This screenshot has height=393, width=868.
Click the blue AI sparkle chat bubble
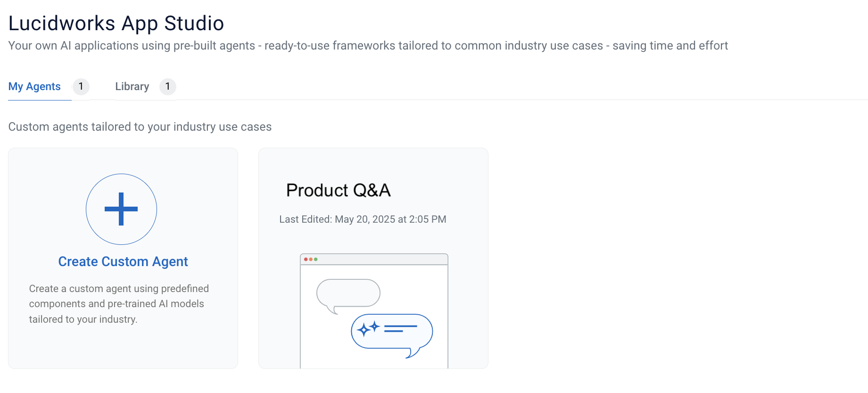[392, 335]
